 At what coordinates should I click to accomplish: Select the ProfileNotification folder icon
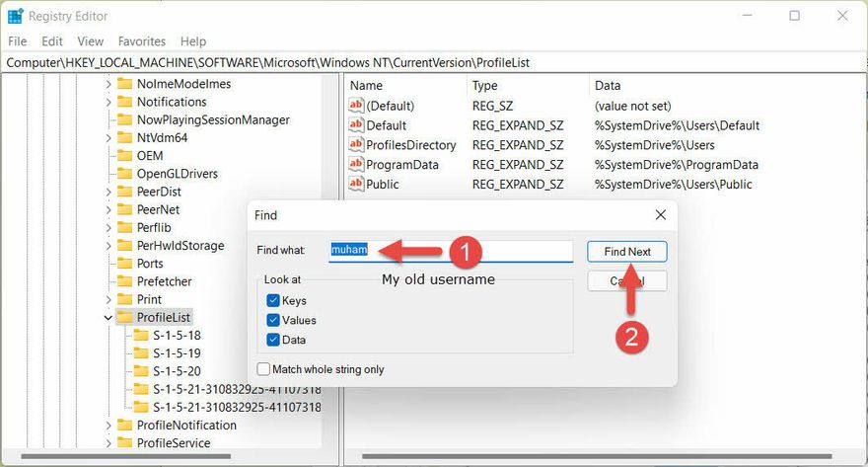tap(125, 425)
